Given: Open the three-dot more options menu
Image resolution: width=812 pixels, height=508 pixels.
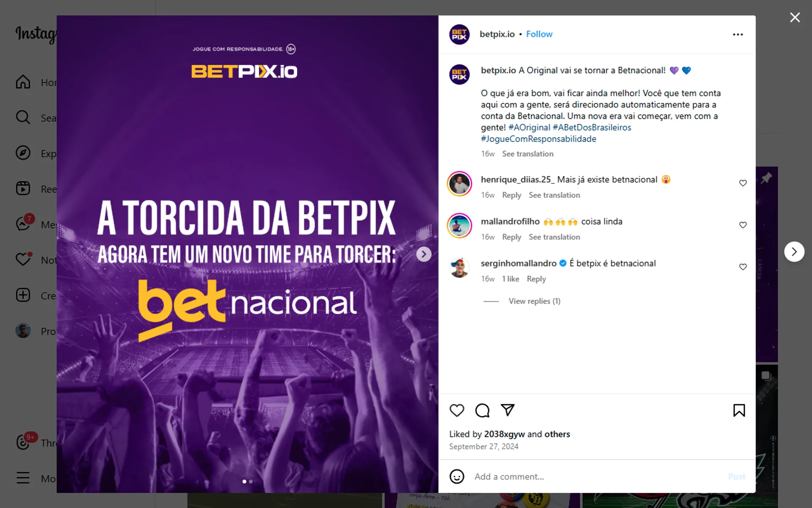Looking at the screenshot, I should pos(738,35).
